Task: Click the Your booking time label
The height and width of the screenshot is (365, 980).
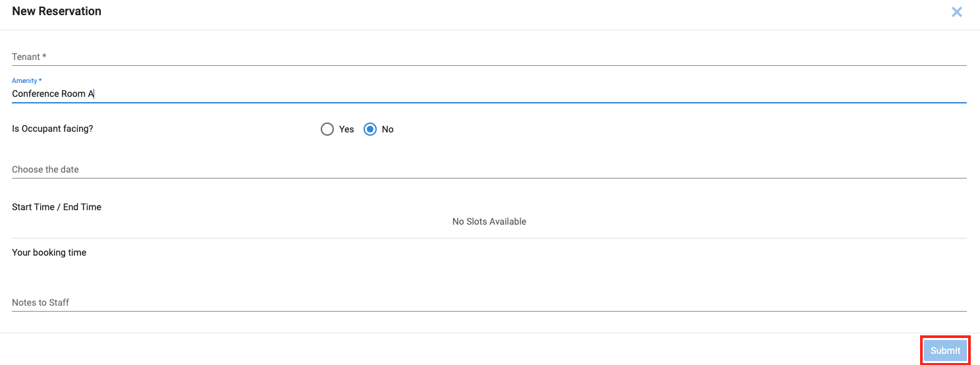Action: pos(49,252)
